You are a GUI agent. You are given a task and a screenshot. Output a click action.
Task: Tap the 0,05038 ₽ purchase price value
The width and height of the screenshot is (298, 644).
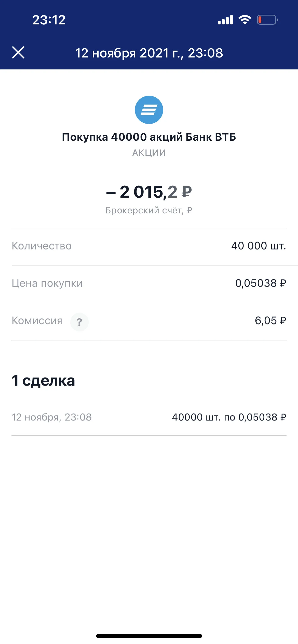[261, 283]
